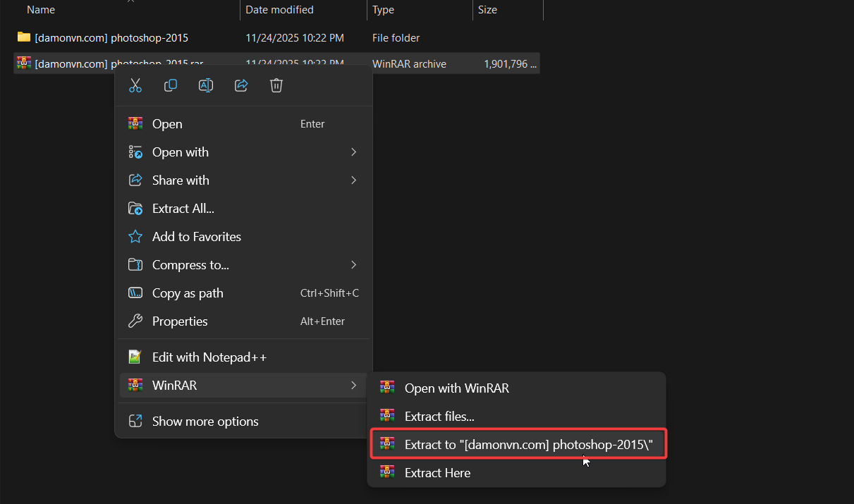Expand the Compress to submenu arrow
This screenshot has height=504, width=854.
(x=354, y=264)
